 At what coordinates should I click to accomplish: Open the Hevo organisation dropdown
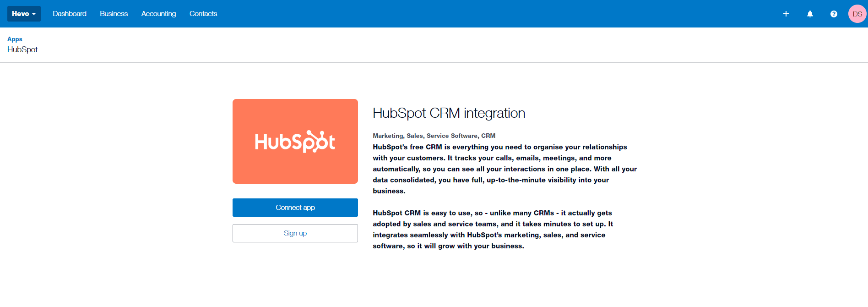(x=24, y=14)
